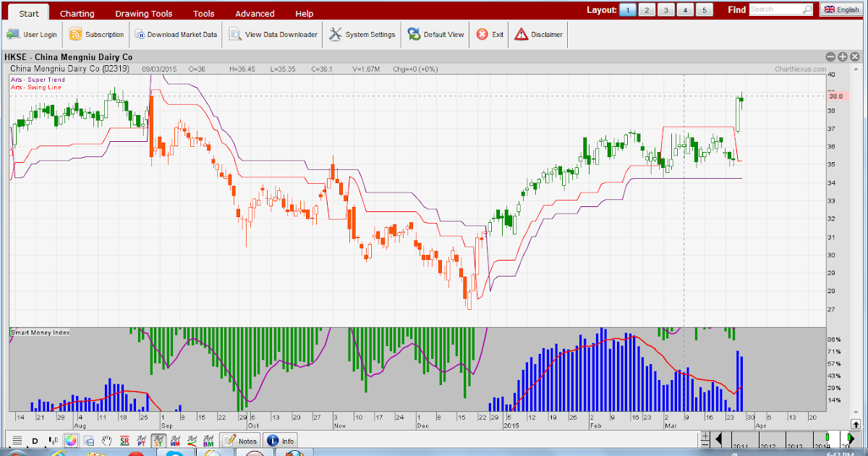Click the Art WM indicator icon
The image size is (868, 456).
pos(175,440)
